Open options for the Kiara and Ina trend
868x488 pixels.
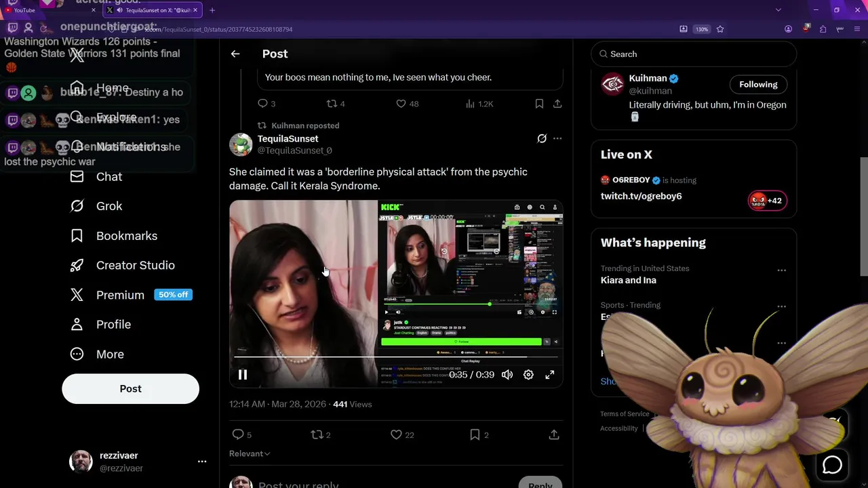(781, 270)
